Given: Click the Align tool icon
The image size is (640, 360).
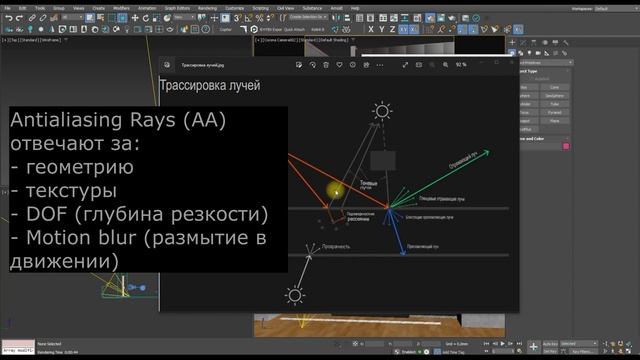Looking at the screenshot, I should [x=347, y=18].
